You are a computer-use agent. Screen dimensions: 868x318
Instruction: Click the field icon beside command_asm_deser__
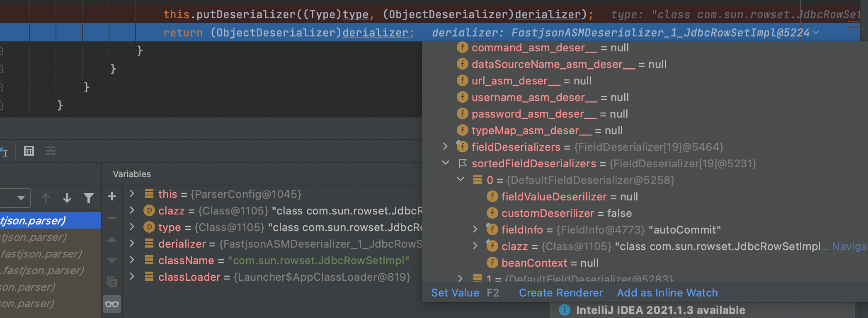click(462, 47)
